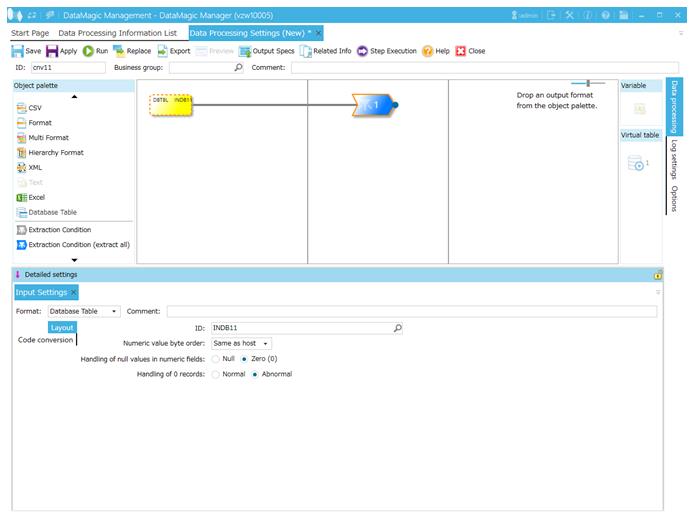Click the Export button
The image size is (694, 519).
click(173, 51)
